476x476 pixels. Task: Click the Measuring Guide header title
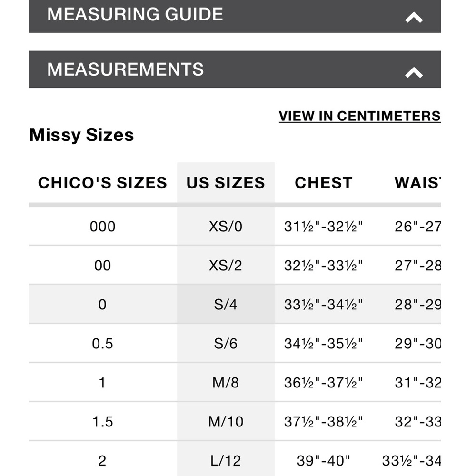coord(135,14)
